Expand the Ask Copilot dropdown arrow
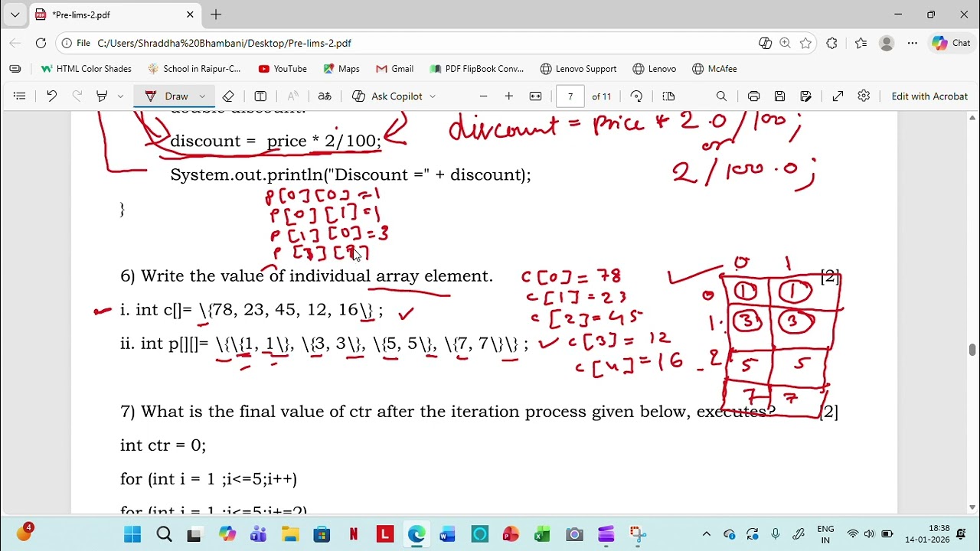This screenshot has height=551, width=980. pos(433,96)
